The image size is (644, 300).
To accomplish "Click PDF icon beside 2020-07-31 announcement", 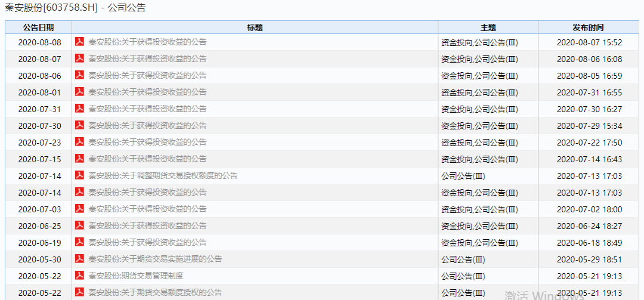I will 79,109.
